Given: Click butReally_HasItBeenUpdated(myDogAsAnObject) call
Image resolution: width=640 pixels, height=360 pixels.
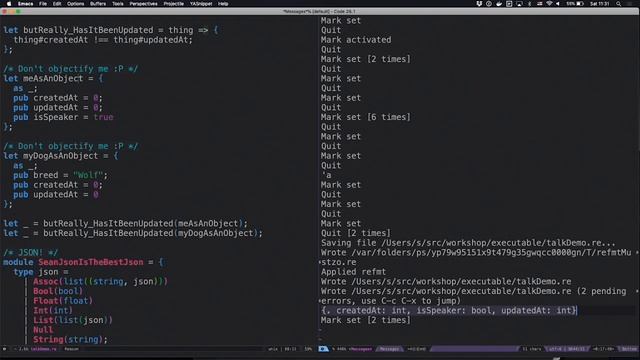Looking at the screenshot, I should pos(153,233).
